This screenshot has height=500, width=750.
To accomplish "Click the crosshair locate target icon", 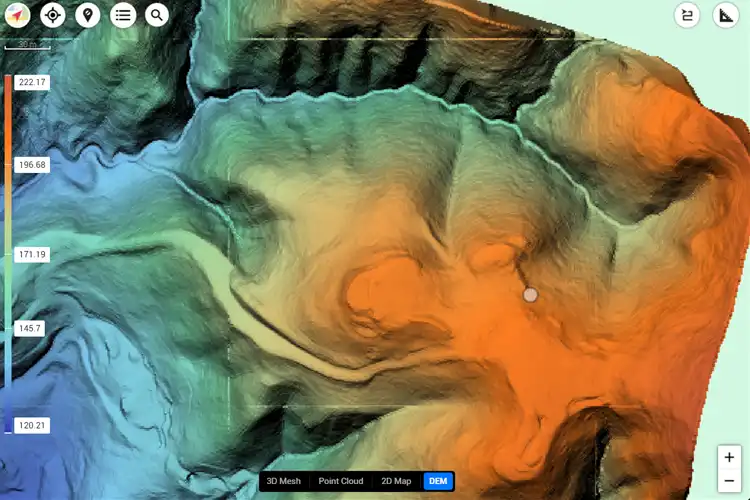I will click(53, 15).
